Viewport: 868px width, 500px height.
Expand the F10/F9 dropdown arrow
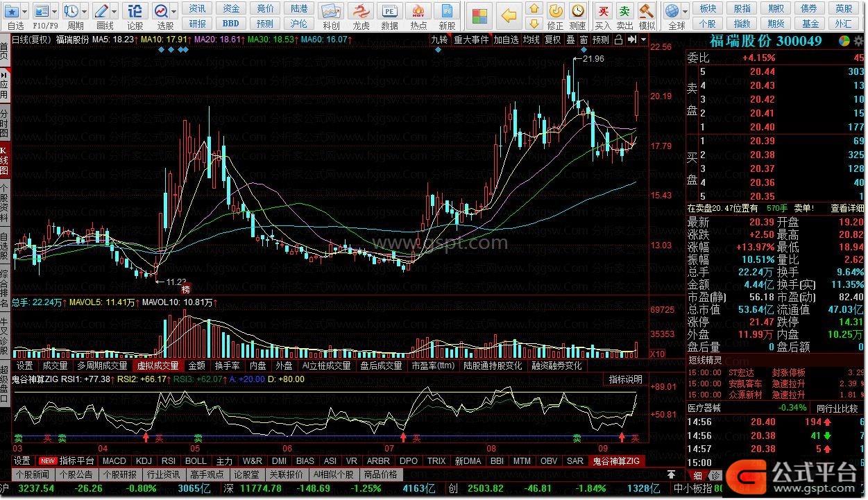[x=55, y=11]
